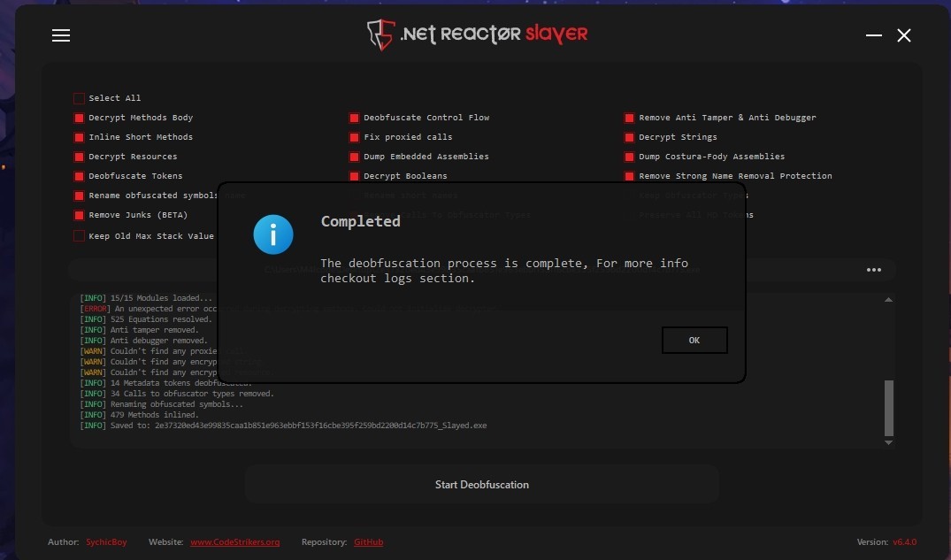951x560 pixels.
Task: Uncheck Dump Embedded Assemblies
Action: (354, 157)
